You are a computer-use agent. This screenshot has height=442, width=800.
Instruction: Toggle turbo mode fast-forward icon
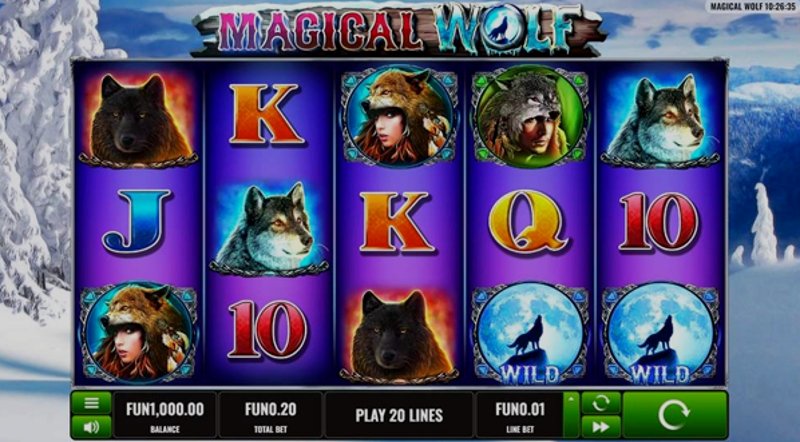pos(601,427)
